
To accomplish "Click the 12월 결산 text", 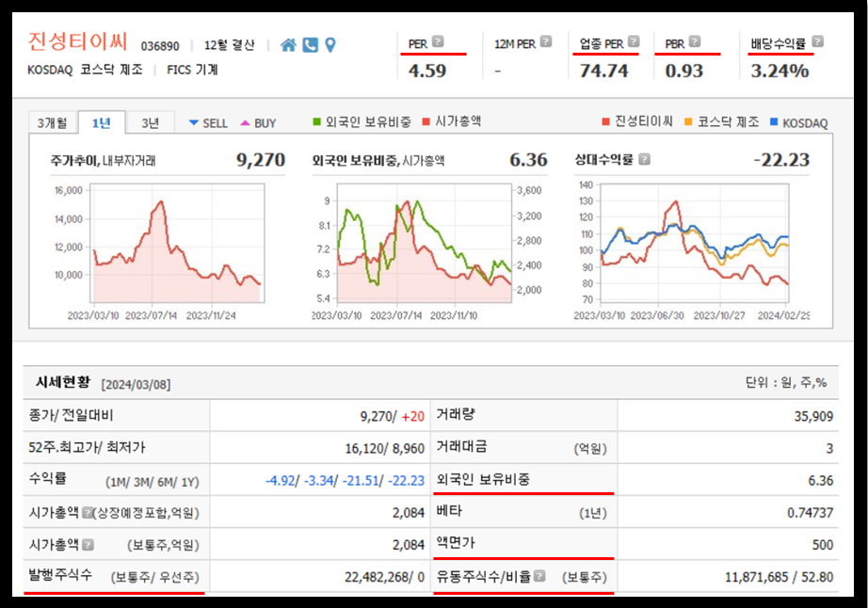I will [x=229, y=45].
